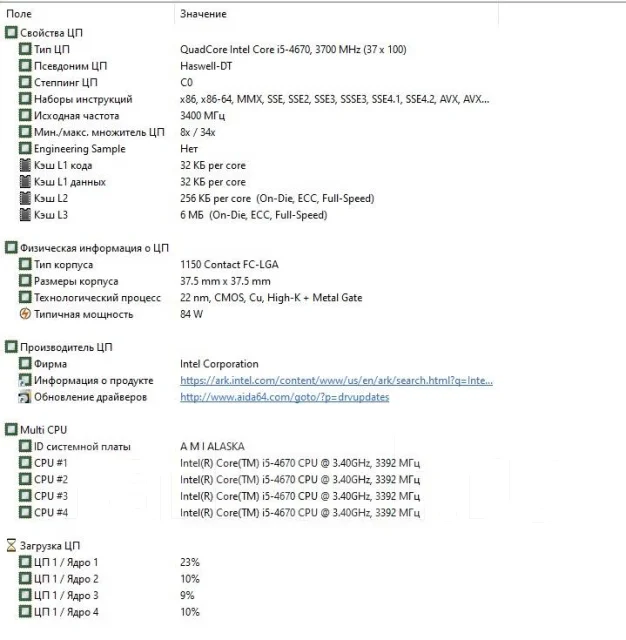This screenshot has height=640, width=626.
Task: Select the Свойства ЦП group label
Action: point(51,33)
